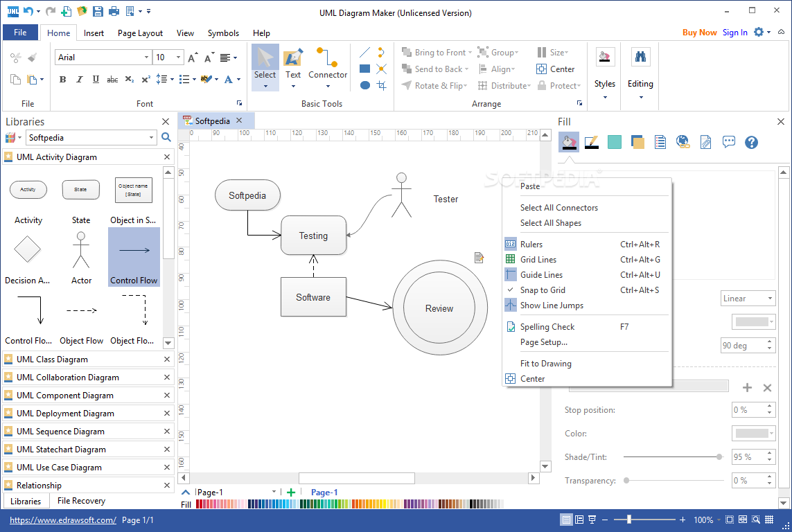Open the Linear gradient type dropdown

tap(770, 299)
